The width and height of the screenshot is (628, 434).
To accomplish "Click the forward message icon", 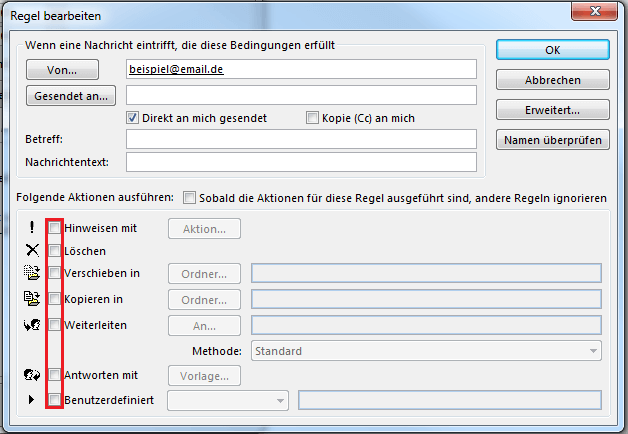I will (32, 324).
